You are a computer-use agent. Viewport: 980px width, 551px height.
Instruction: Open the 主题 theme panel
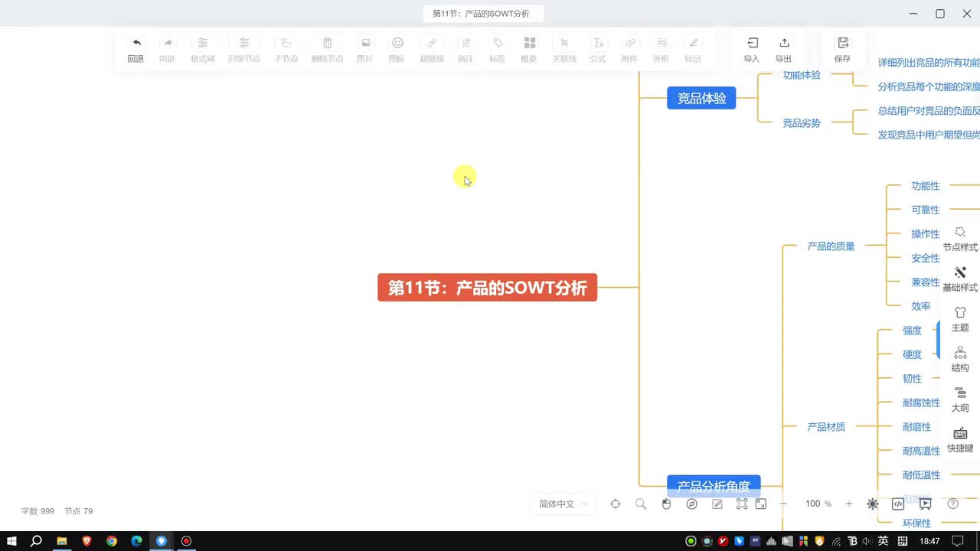[960, 319]
